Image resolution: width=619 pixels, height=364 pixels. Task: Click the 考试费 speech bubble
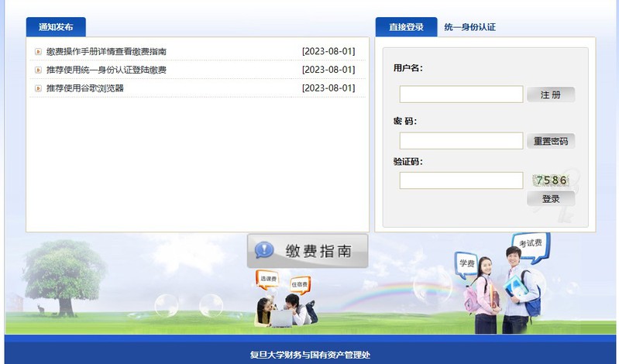tap(530, 243)
